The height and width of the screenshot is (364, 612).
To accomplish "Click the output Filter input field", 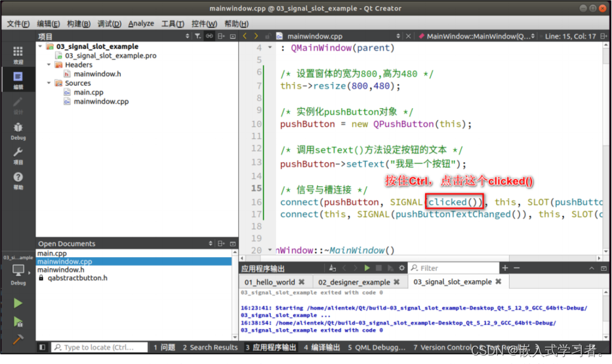I will click(453, 268).
